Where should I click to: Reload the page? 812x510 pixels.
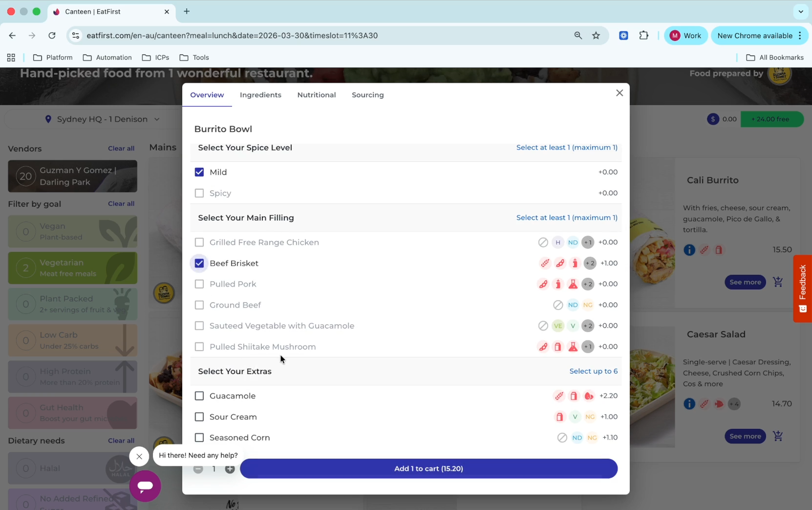52,35
